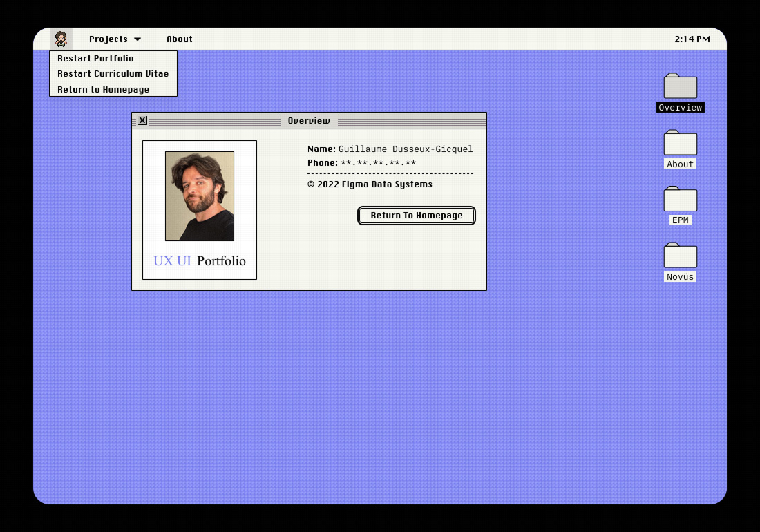Choose Return to Homepage from the open menu
This screenshot has width=760, height=532.
(103, 89)
